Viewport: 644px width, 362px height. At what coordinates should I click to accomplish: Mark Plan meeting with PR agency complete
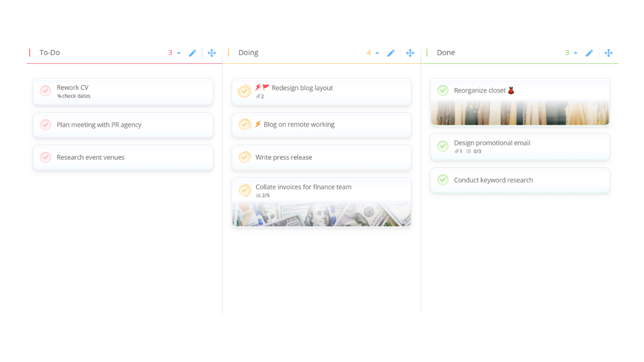pos(45,125)
